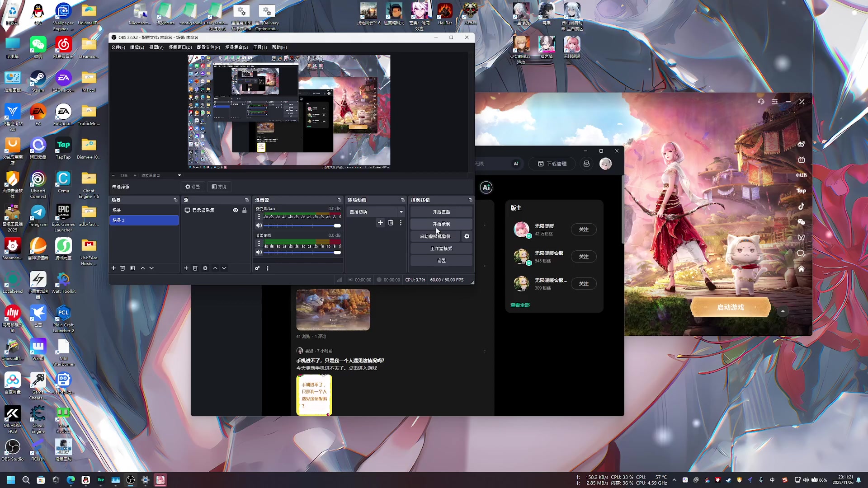This screenshot has height=488, width=868.
Task: Open preview scaling dropdown arrow
Action: coord(179,175)
